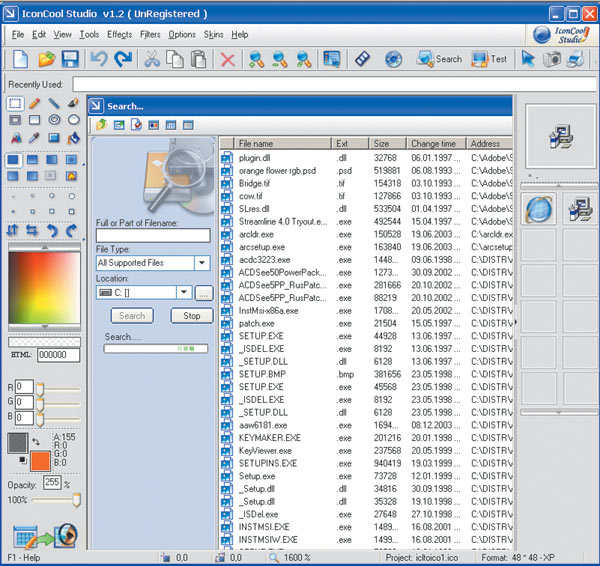Image resolution: width=600 pixels, height=566 pixels.
Task: Open the File menu
Action: [18, 35]
